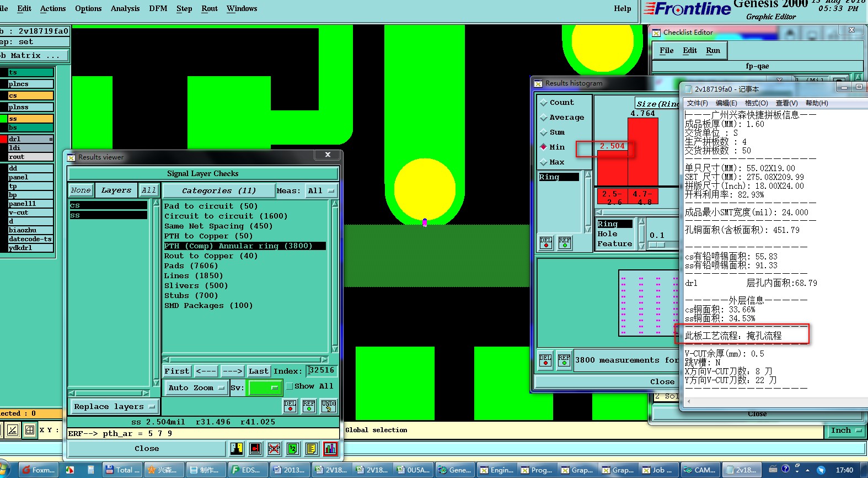Open the Inch units dropdown
This screenshot has height=478, width=868.
click(846, 431)
